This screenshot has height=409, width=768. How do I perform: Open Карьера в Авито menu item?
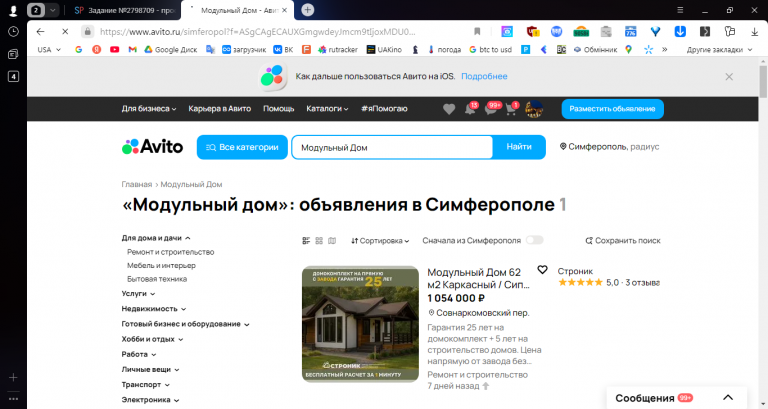(x=219, y=109)
